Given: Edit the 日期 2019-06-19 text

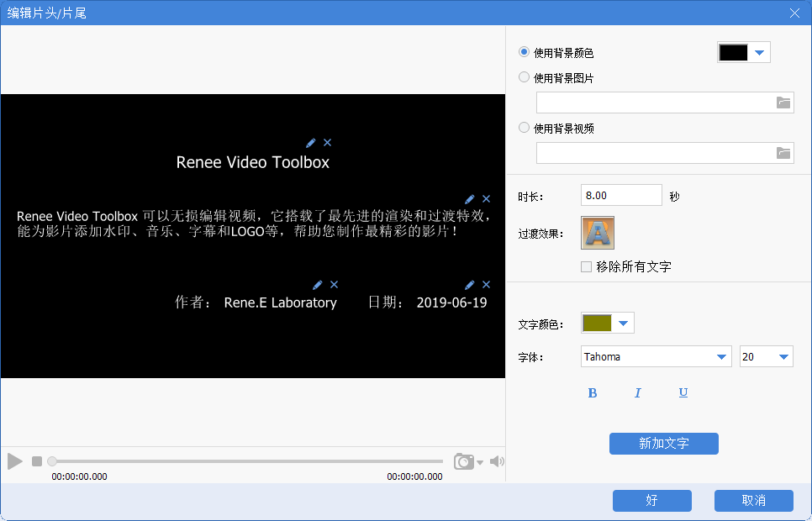Looking at the screenshot, I should point(470,285).
